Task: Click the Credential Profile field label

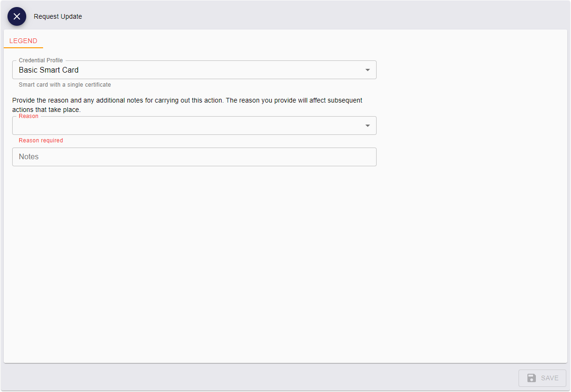Action: pyautogui.click(x=41, y=60)
